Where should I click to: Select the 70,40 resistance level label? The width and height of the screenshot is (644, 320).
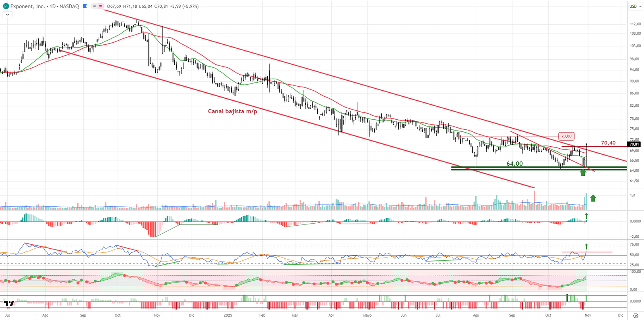608,143
